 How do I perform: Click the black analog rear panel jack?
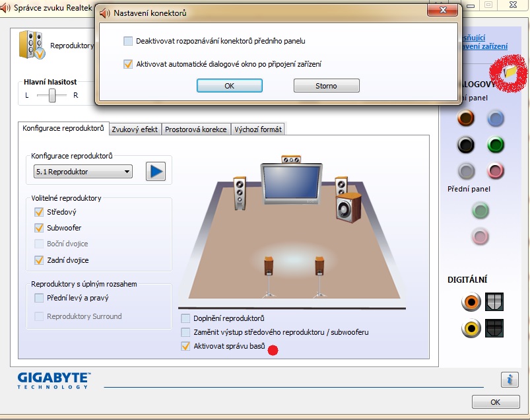[466, 145]
